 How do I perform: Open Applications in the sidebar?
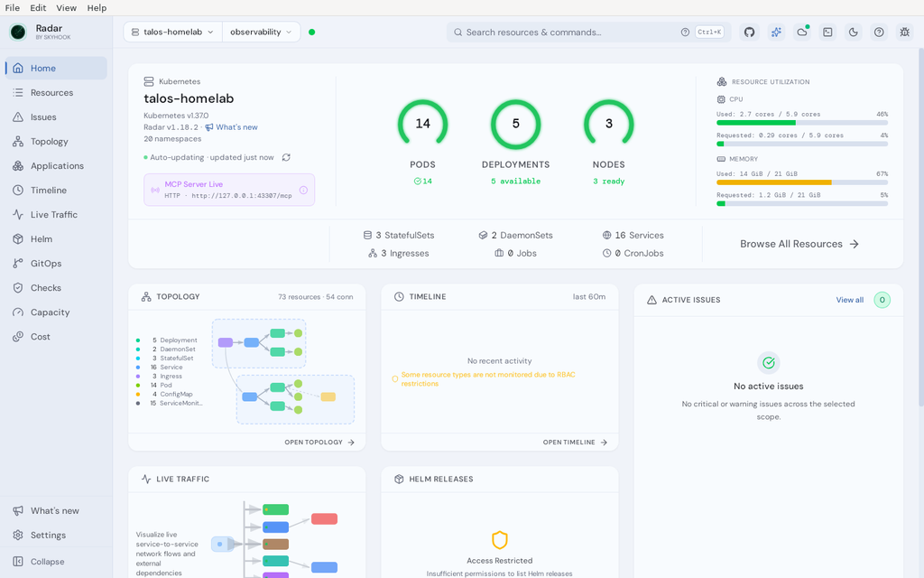[x=57, y=166]
